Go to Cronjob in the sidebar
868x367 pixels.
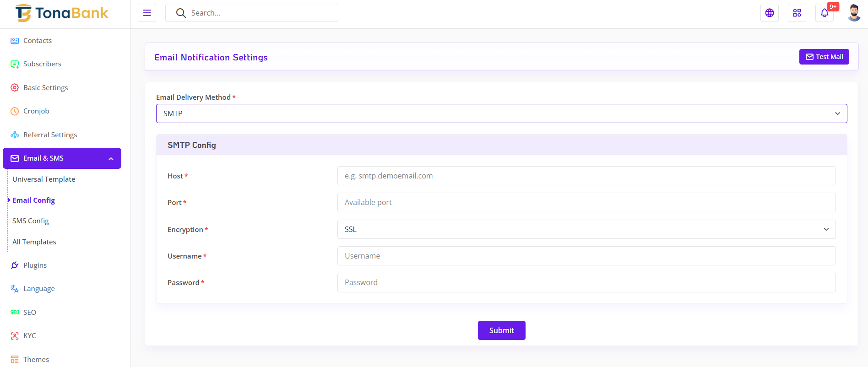pos(36,111)
